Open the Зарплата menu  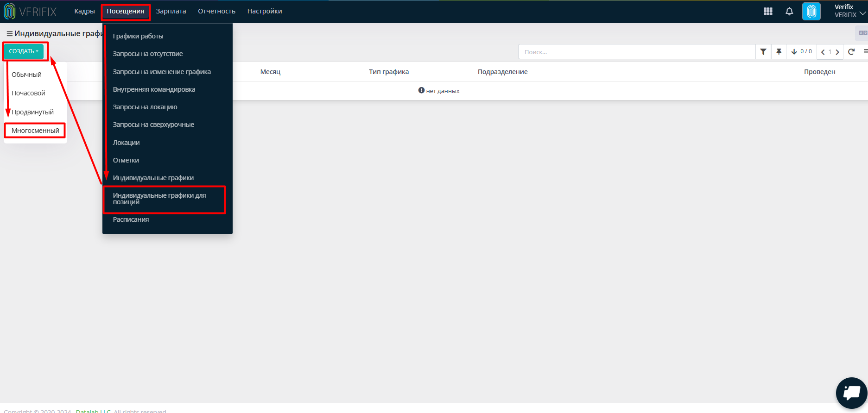coord(171,11)
